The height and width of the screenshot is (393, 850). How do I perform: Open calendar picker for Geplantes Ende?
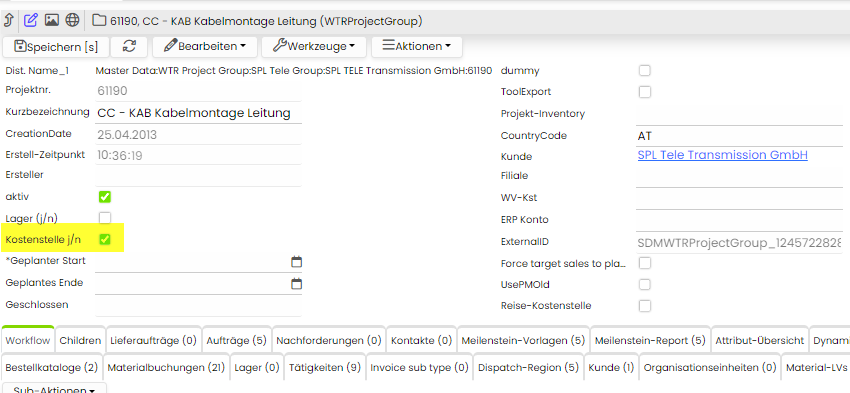(296, 284)
